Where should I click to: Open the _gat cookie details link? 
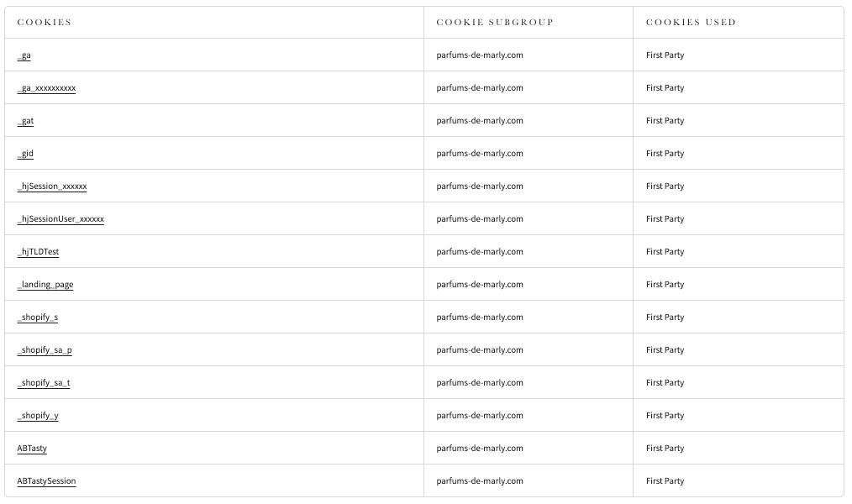tap(26, 121)
